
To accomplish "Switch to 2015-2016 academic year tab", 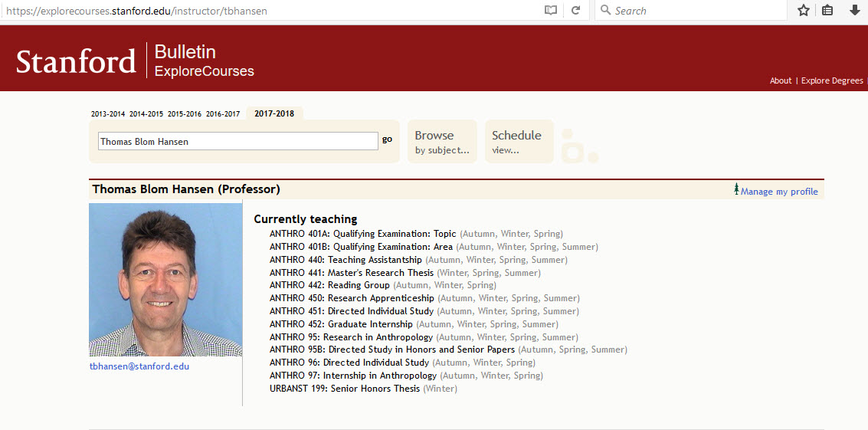I will 185,114.
